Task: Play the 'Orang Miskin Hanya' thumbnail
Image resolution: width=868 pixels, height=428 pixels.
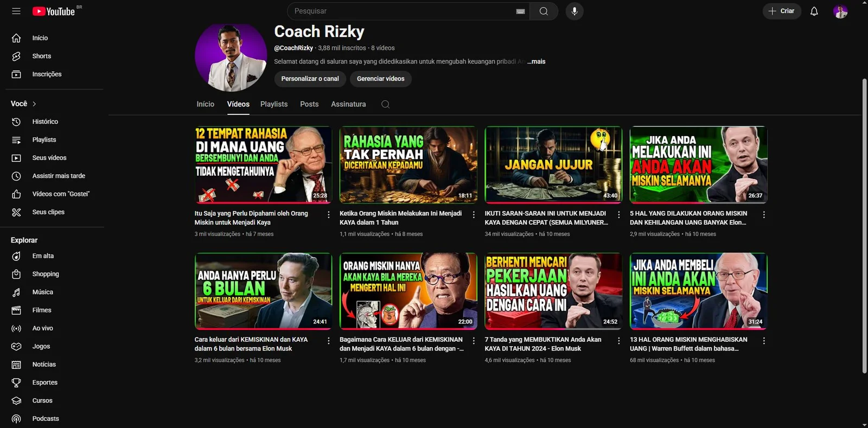Action: tap(408, 291)
